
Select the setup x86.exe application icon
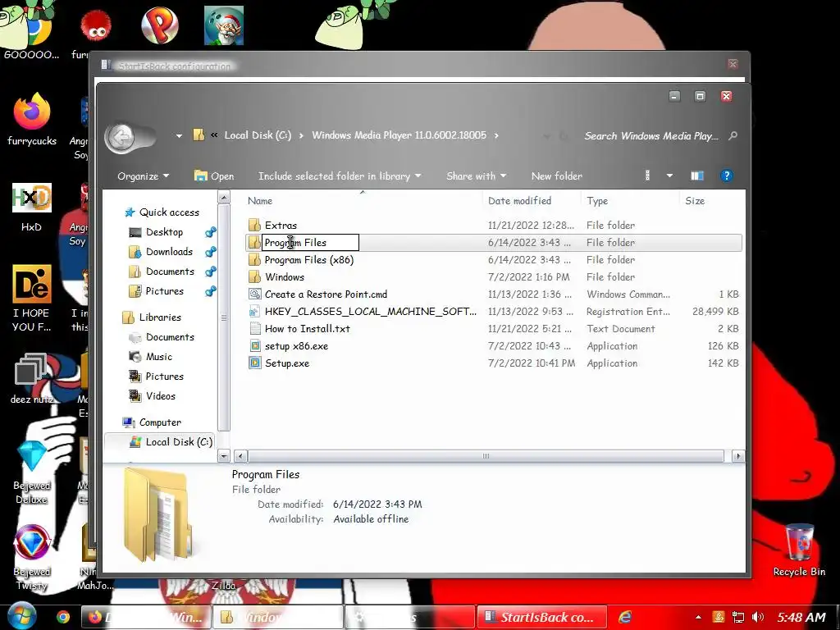255,346
